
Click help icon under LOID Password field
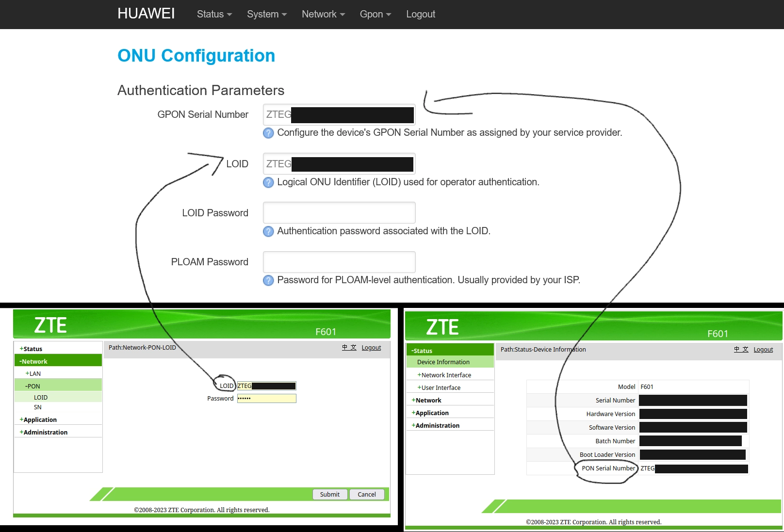[268, 231]
